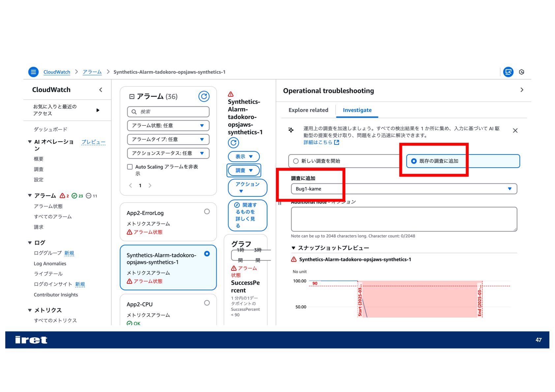The height and width of the screenshot is (392, 555).
Task: Refresh the Synthetics alarm detail icon
Action: [233, 143]
